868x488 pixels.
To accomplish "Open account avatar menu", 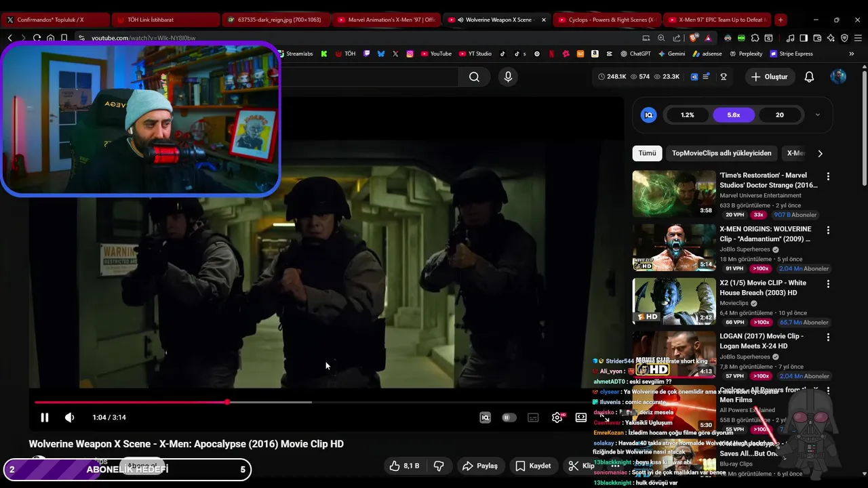I will pyautogui.click(x=838, y=77).
